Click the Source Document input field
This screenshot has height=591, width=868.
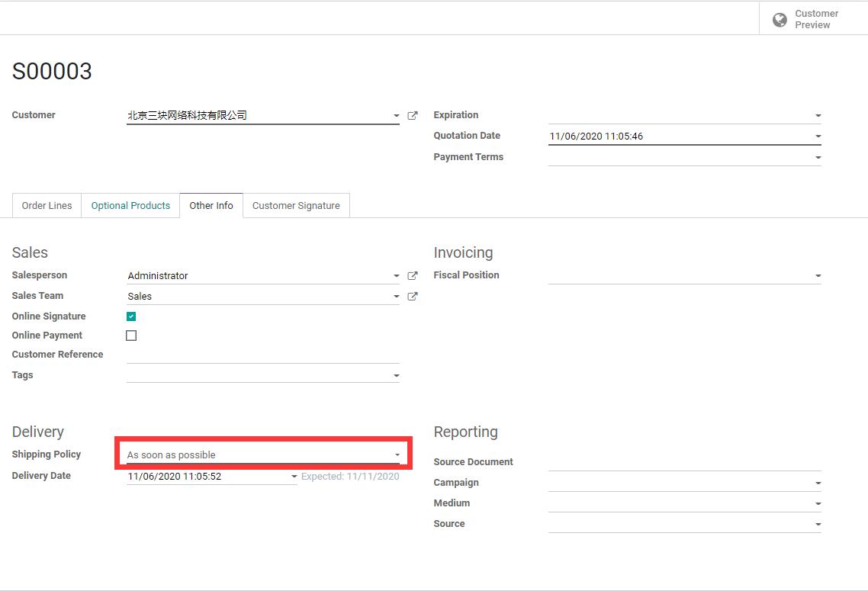point(685,463)
